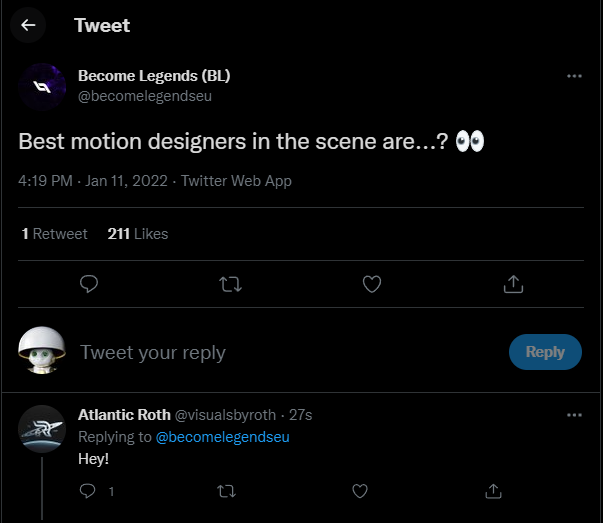View the 211 Likes list
This screenshot has width=603, height=523.
click(x=138, y=234)
